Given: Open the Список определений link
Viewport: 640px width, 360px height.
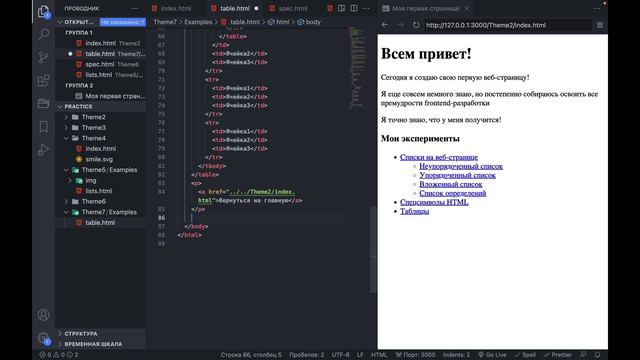Looking at the screenshot, I should tap(453, 193).
